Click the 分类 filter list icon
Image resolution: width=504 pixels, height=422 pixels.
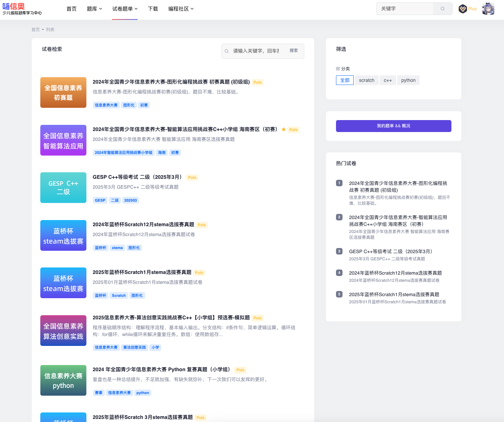click(338, 69)
